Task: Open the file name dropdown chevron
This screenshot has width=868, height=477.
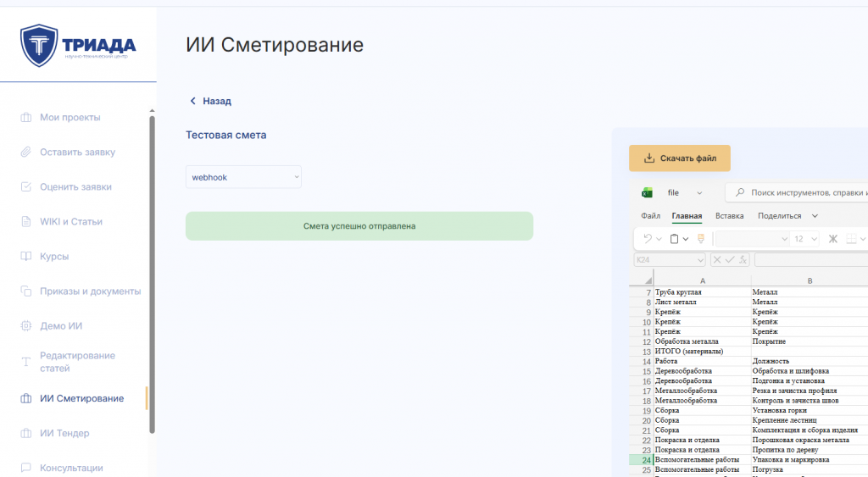Action: tap(699, 193)
